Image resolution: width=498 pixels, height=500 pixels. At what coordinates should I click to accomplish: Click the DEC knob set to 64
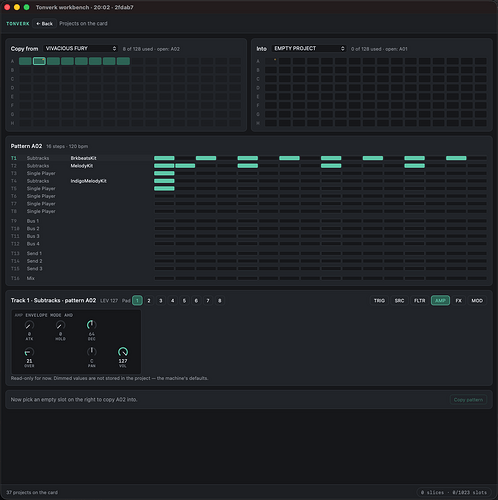92,325
